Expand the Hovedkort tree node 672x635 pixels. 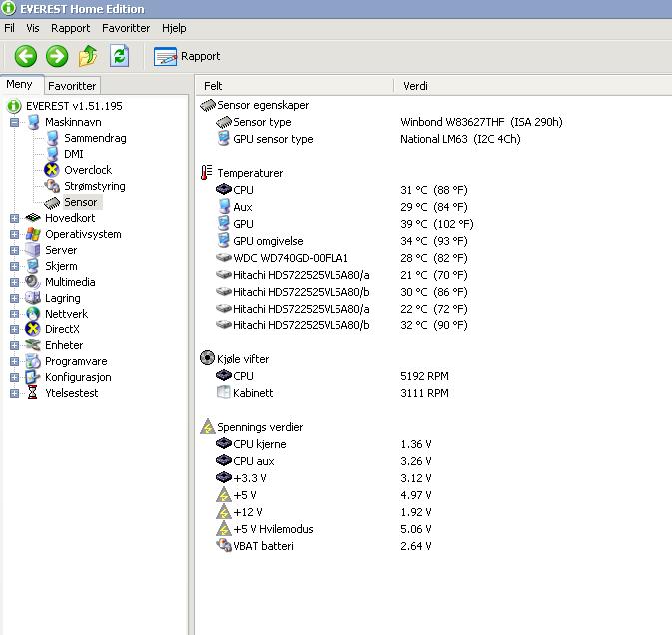point(15,218)
